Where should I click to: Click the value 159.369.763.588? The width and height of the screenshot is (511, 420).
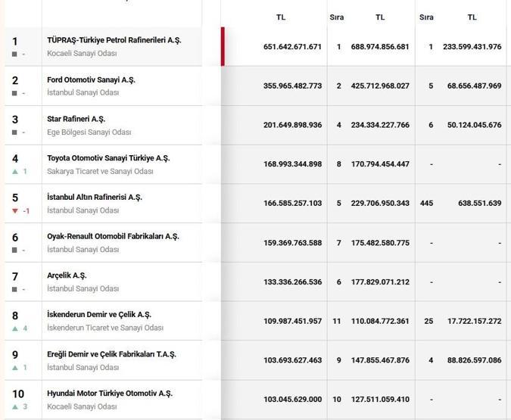coord(292,243)
